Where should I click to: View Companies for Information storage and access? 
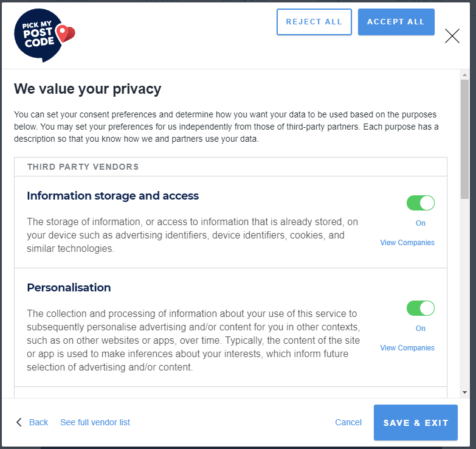click(407, 243)
